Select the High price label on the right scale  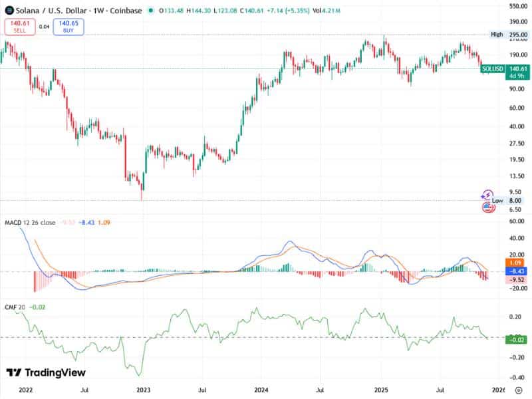(x=495, y=33)
